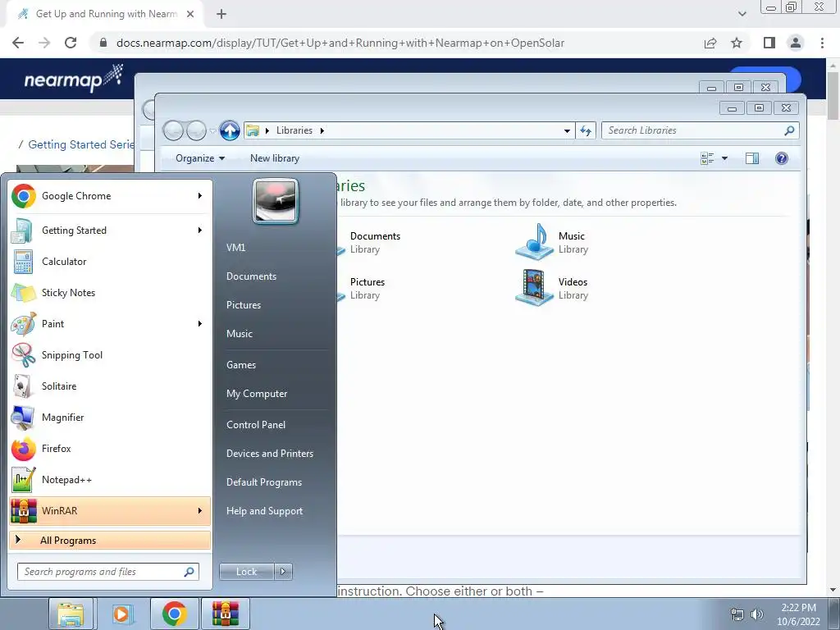Screen dimensions: 840x630
Task: Open Default Programs
Action: [264, 482]
